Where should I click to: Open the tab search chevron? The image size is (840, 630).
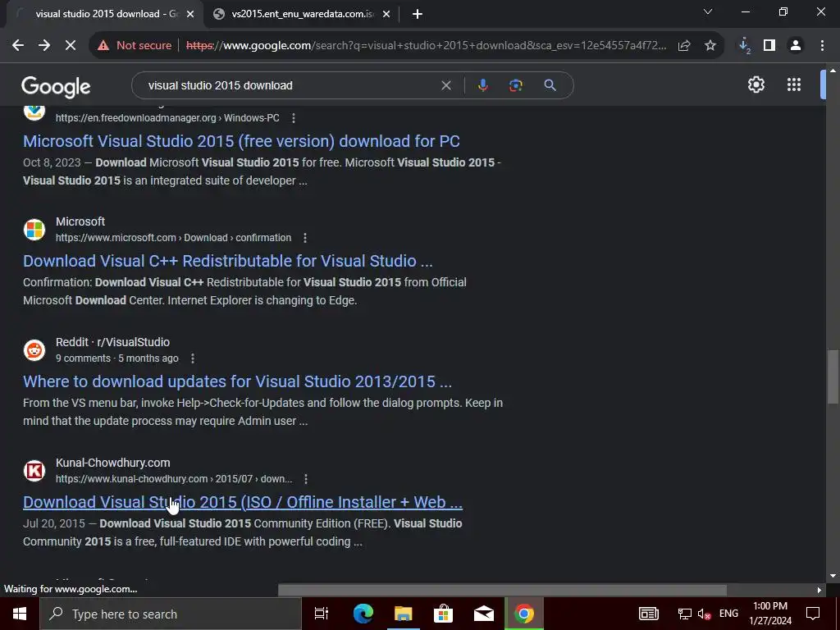pyautogui.click(x=708, y=11)
